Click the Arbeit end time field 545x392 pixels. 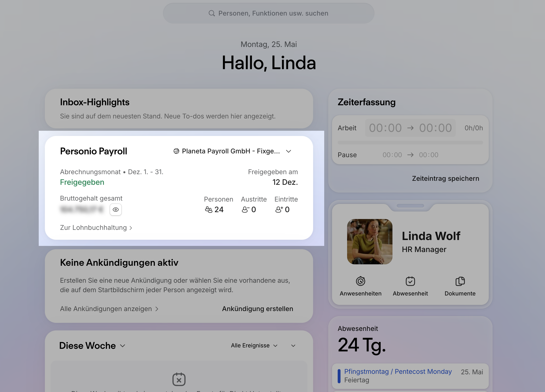(435, 128)
